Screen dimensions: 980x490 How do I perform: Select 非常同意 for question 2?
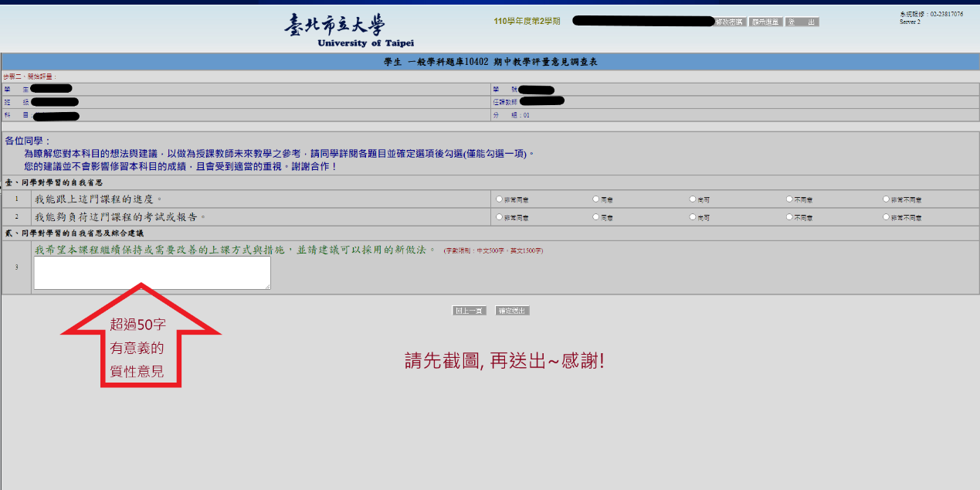pos(499,217)
